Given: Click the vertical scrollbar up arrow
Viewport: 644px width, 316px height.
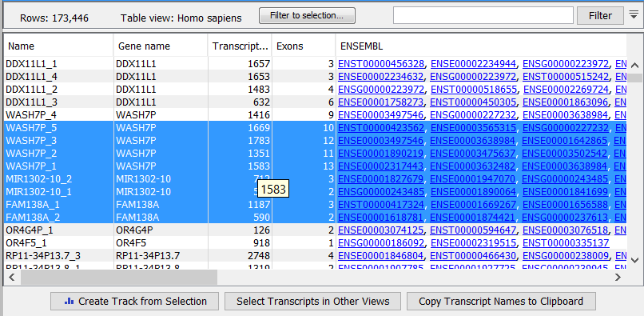Looking at the screenshot, I should click(x=634, y=65).
